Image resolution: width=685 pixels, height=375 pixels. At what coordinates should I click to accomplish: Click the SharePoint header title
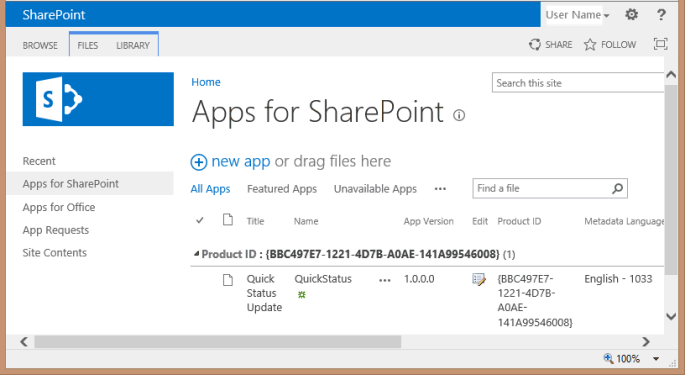tap(54, 15)
